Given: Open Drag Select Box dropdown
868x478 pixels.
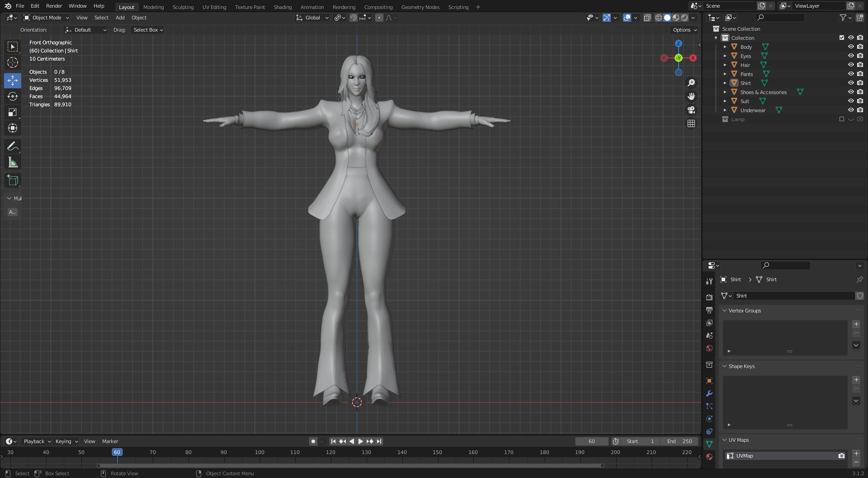Looking at the screenshot, I should coord(148,30).
